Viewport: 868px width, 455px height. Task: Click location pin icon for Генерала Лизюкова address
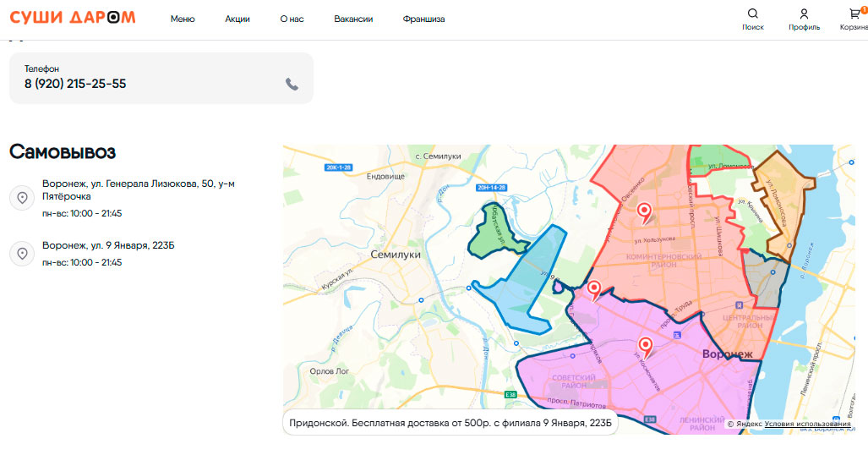coord(22,197)
